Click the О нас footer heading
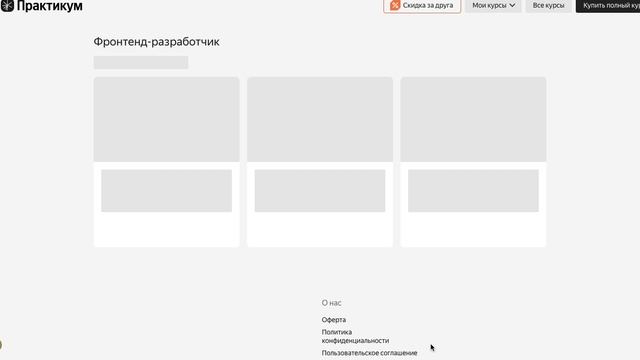This screenshot has width=640, height=360. pos(331,303)
